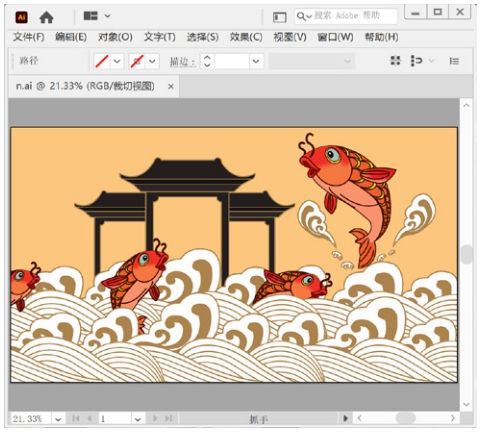Click the stroke weight stepper arrows
The image size is (482, 432).
207,61
